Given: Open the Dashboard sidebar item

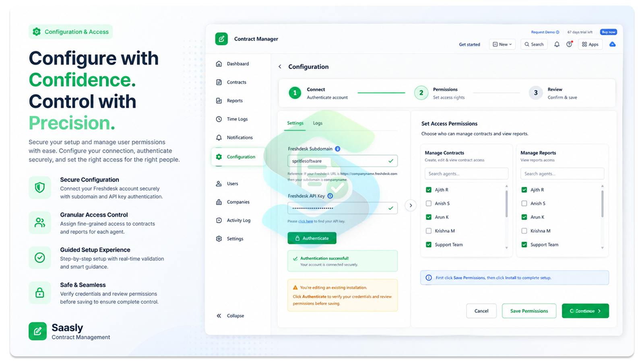Looking at the screenshot, I should (233, 64).
